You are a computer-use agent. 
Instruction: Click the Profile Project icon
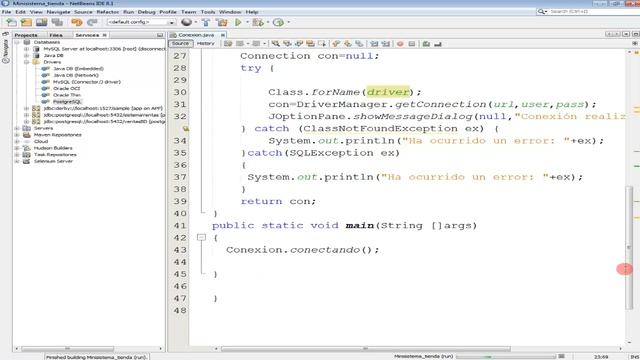278,22
